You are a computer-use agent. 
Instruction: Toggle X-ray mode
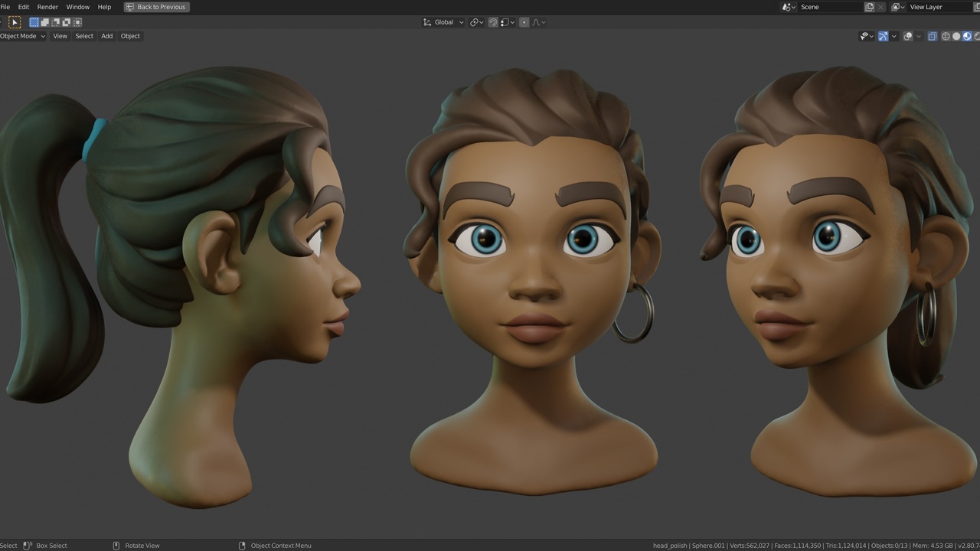[x=932, y=36]
